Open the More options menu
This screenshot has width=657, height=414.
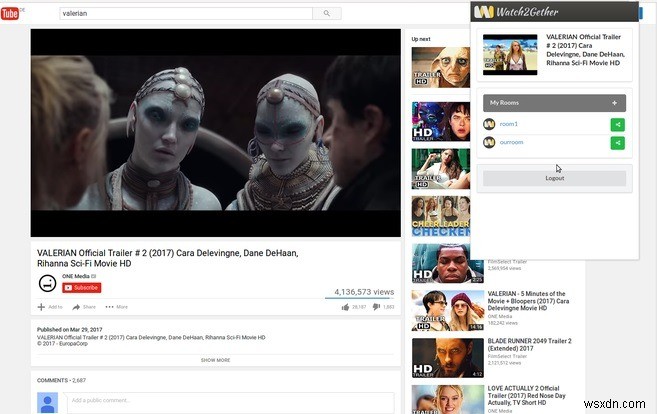point(115,307)
